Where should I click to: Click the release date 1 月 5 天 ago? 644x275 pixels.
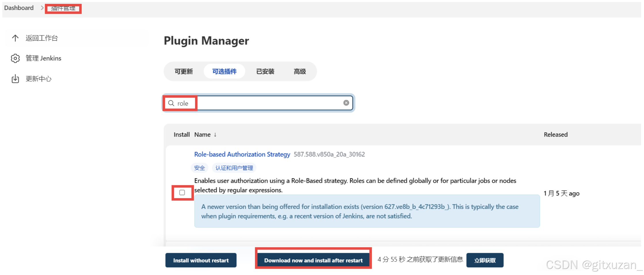[562, 193]
